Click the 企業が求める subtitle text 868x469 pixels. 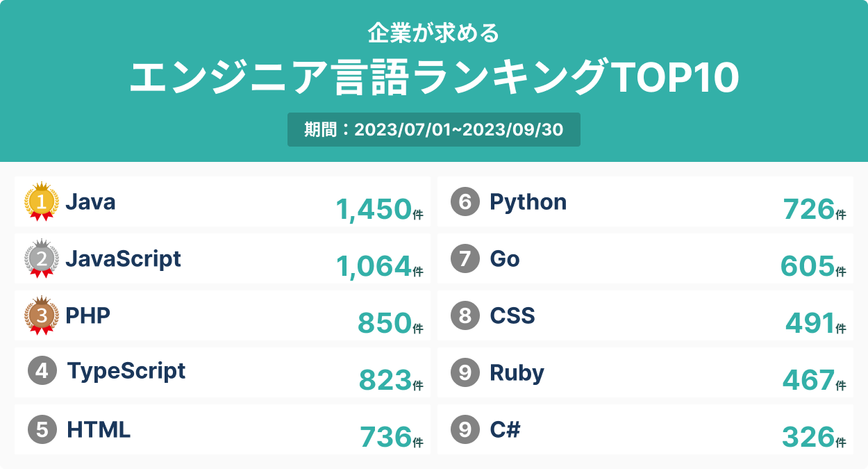[x=433, y=33]
